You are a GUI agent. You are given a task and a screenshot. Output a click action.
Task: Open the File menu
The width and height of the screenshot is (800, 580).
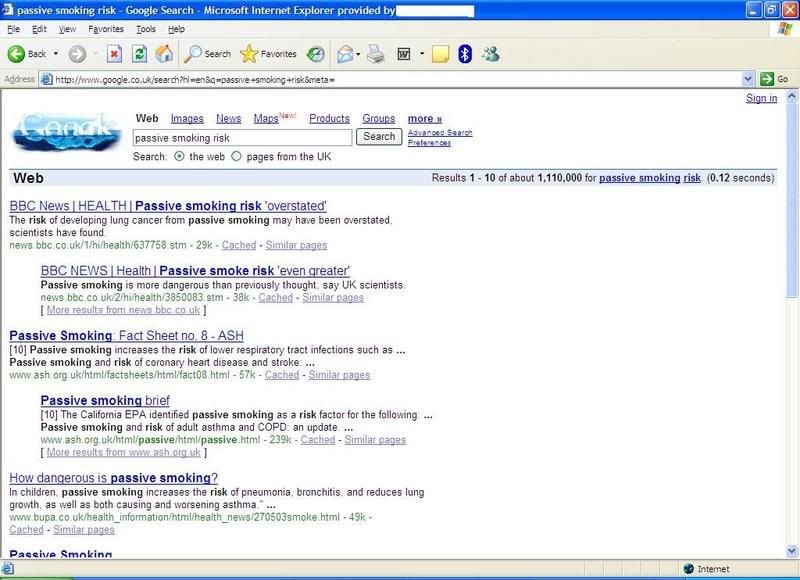14,29
